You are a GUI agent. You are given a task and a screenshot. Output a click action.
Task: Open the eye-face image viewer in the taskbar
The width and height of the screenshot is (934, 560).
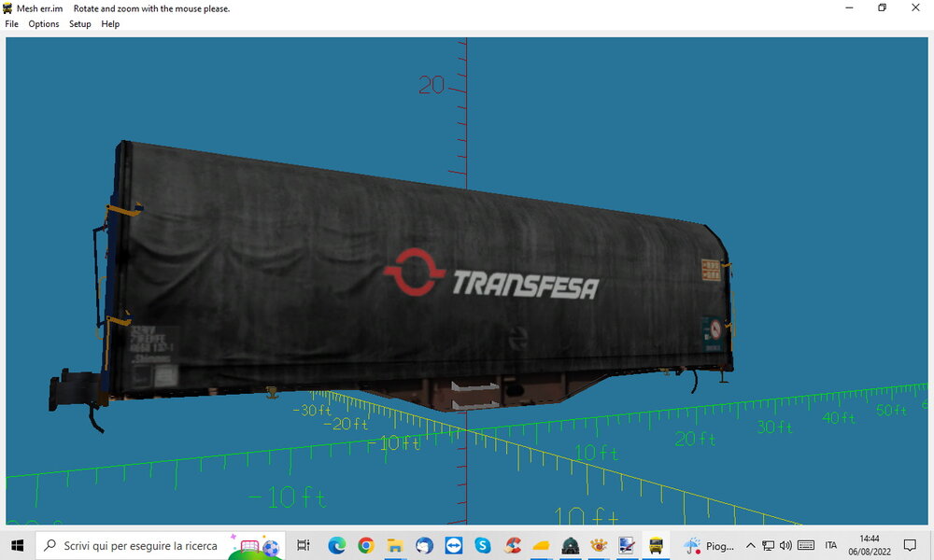coord(599,545)
